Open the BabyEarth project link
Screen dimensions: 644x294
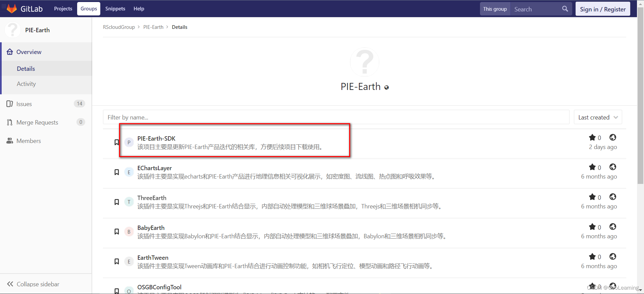point(151,228)
